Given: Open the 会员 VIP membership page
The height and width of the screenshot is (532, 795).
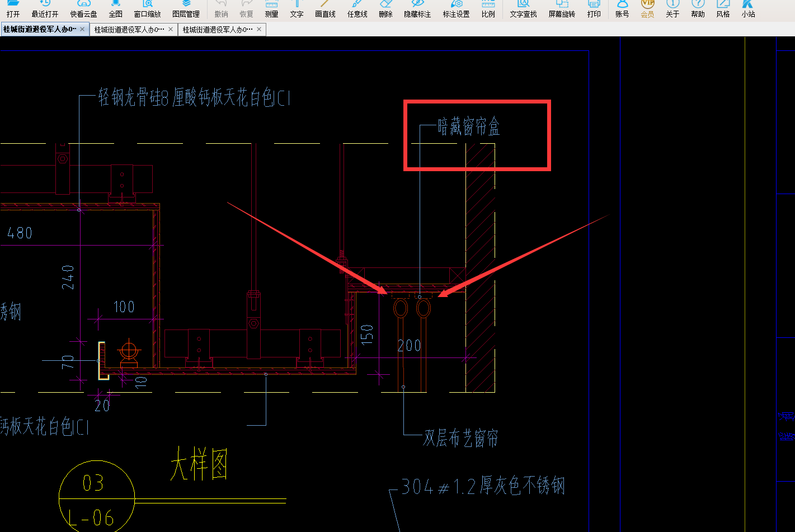Looking at the screenshot, I should [648, 10].
